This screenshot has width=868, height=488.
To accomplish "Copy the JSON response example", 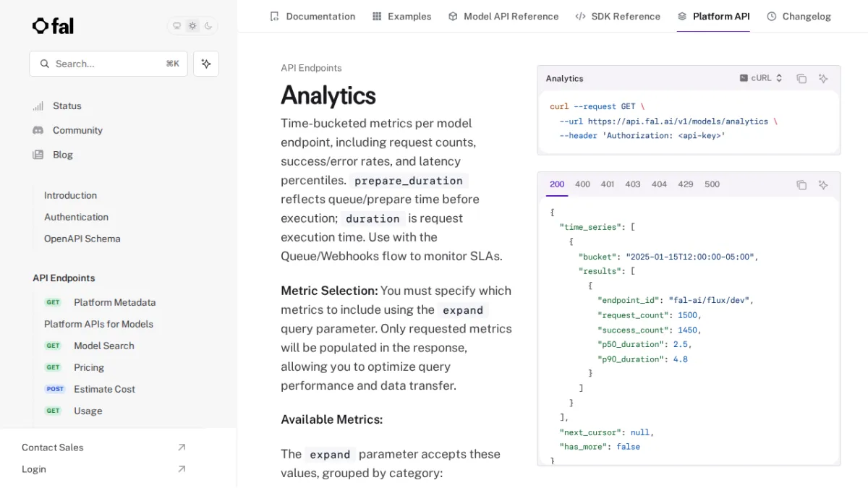I will 801,185.
